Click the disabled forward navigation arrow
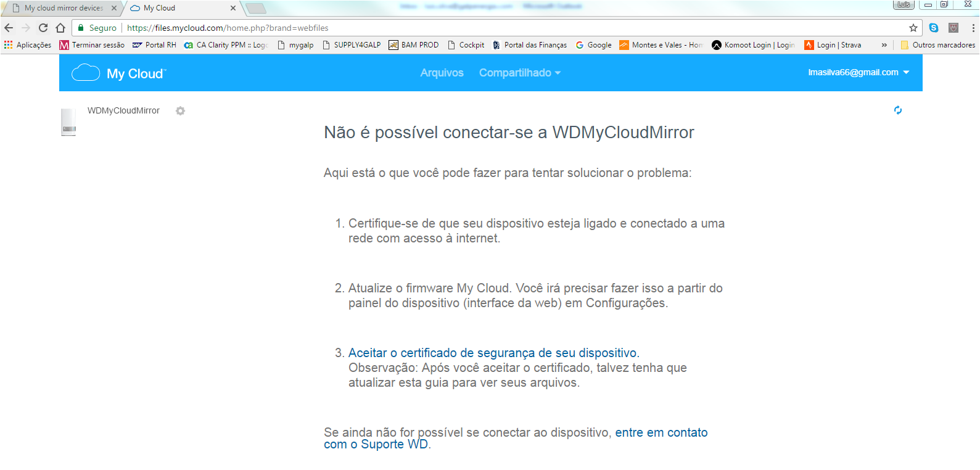 coord(26,28)
